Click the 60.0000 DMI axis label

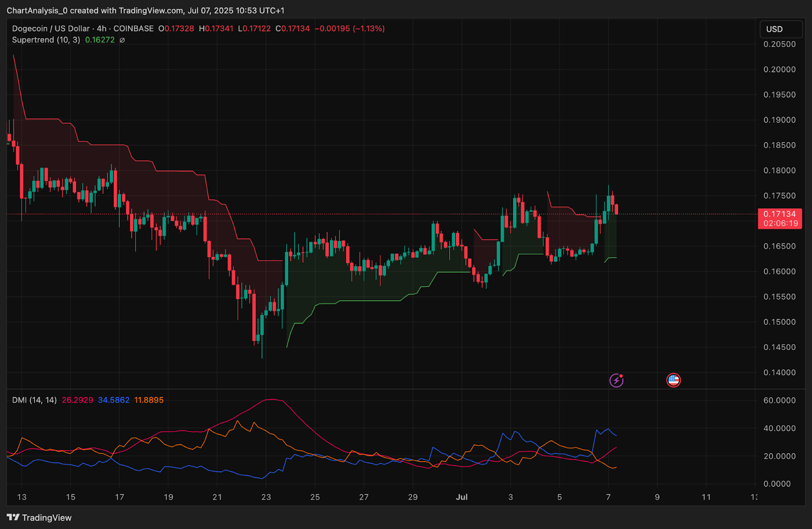coord(780,400)
